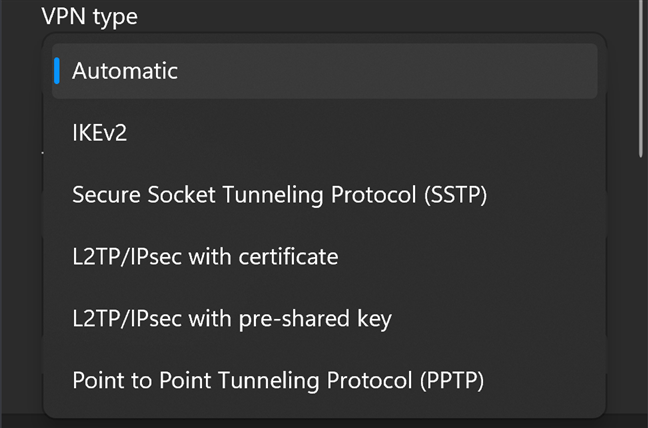Pick Secure Socket Tunneling Protocol (SSTP)

[324, 195]
